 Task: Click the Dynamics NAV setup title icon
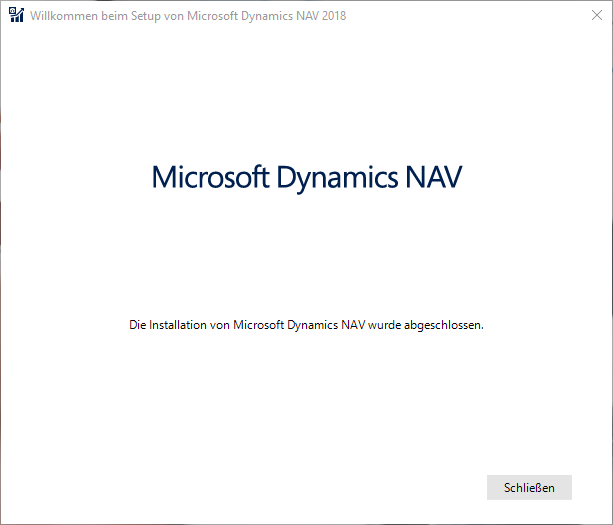tap(16, 15)
